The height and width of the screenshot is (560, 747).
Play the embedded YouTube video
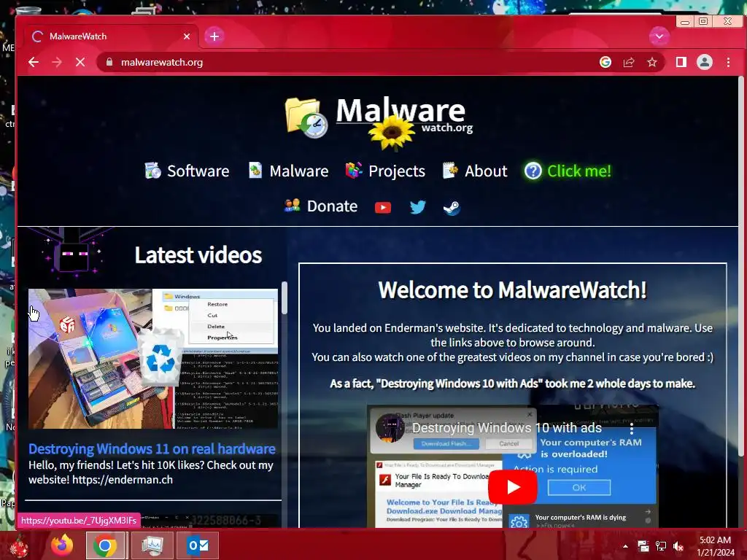click(x=513, y=486)
